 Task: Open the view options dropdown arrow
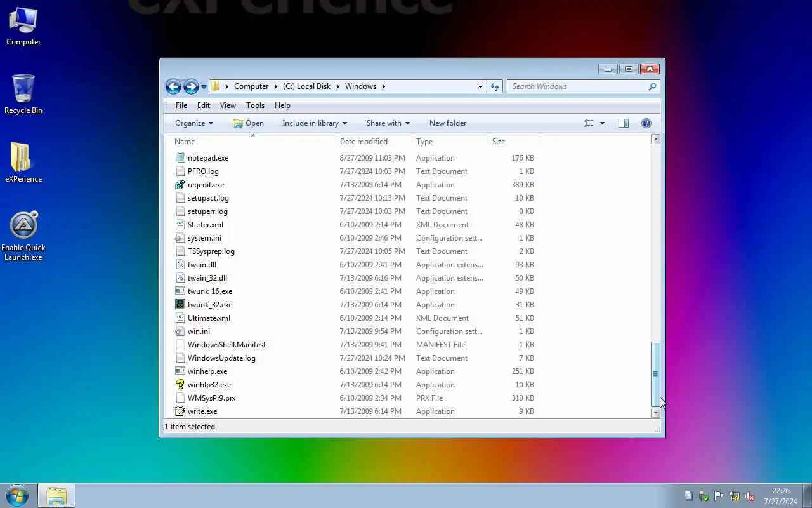pos(602,123)
